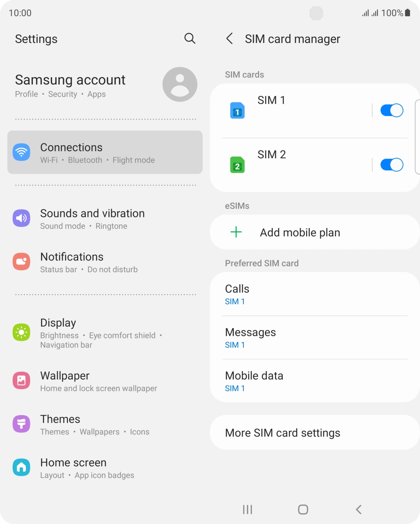Tap Add mobile plan
Screen dimensions: 420x524
pyautogui.click(x=315, y=232)
